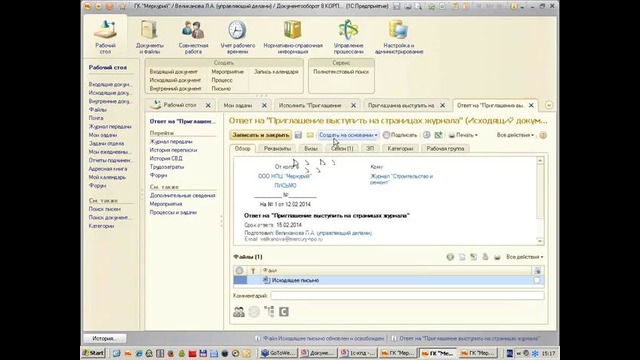Expand the tab list arrow at right of tabs
Screen dimensions: 640x360
tap(549, 105)
